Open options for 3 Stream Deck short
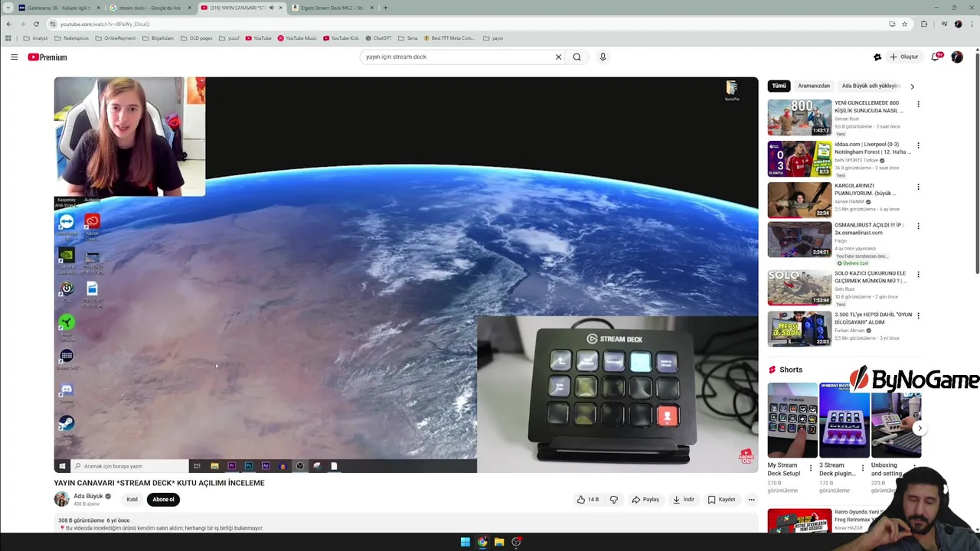 tap(863, 467)
